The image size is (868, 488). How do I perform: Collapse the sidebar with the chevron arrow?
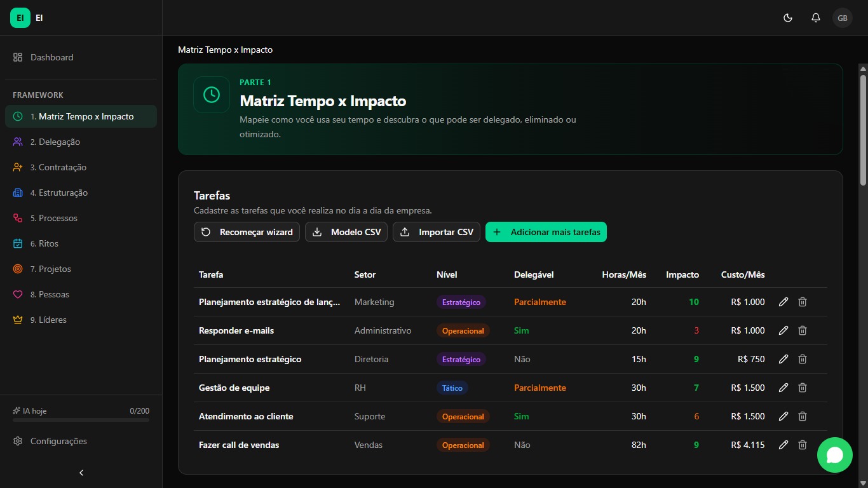81,473
